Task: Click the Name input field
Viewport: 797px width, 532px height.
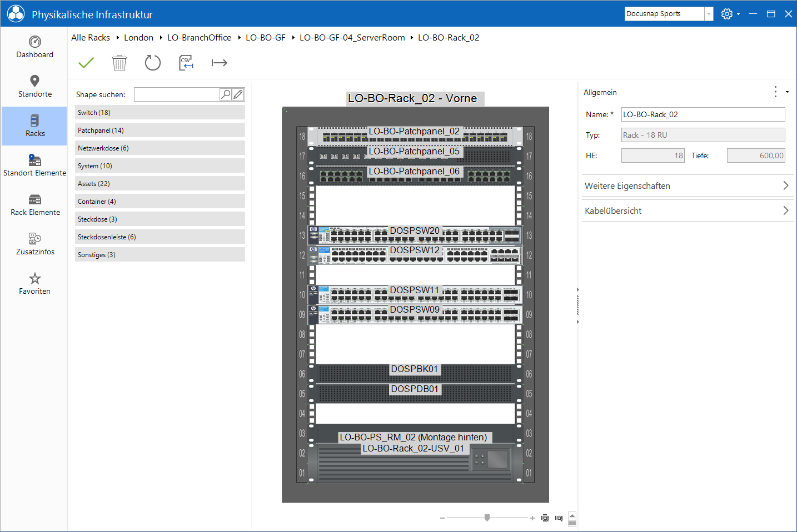Action: click(x=703, y=114)
